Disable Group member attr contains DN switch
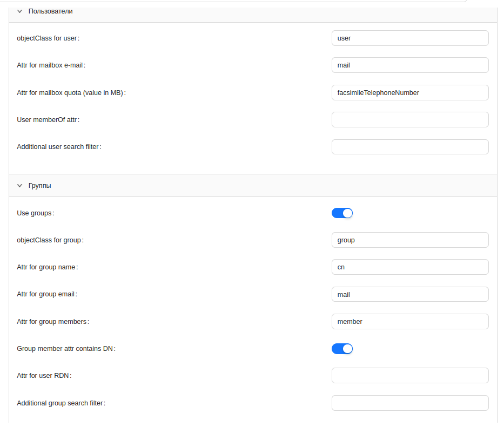The width and height of the screenshot is (504, 427). click(x=342, y=349)
